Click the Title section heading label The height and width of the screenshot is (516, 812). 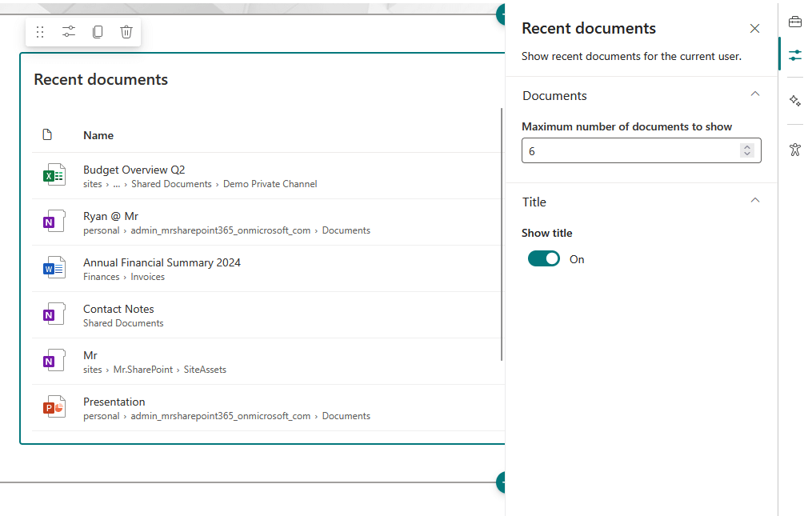[x=534, y=202]
